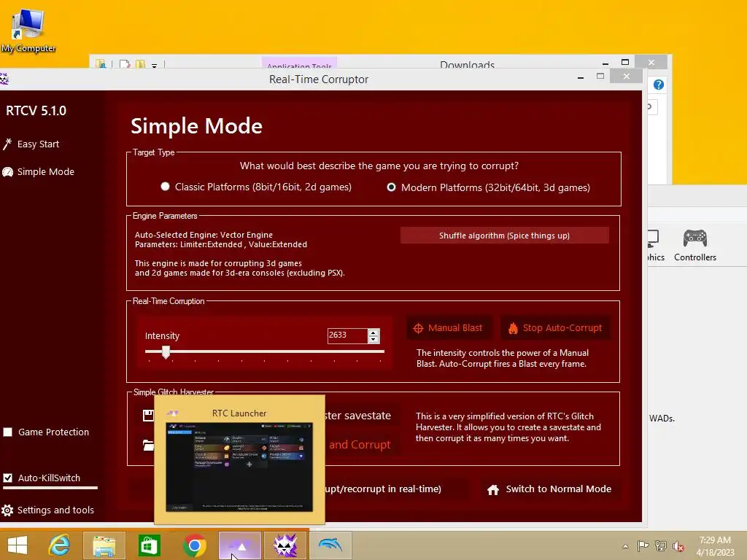Viewport: 747px width, 560px height.
Task: Click the Dolphin emulator taskbar icon
Action: 330,545
